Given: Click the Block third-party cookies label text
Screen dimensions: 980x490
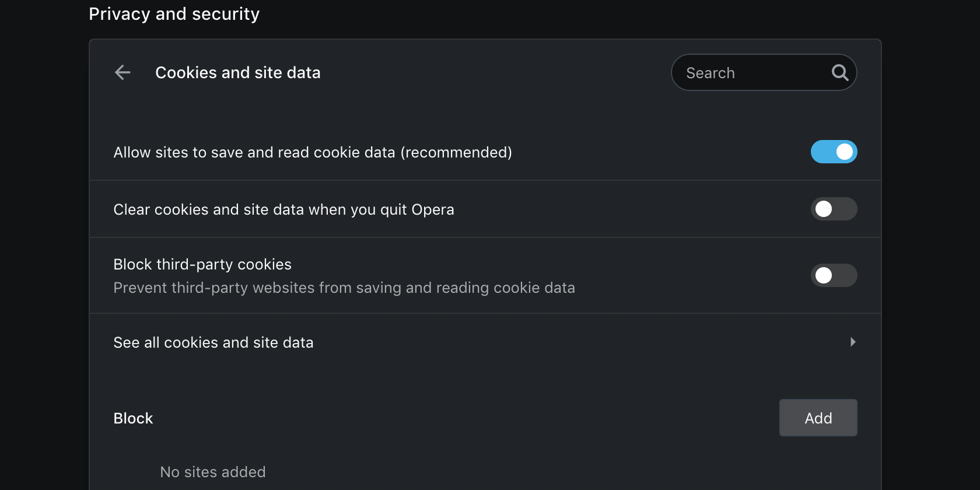Looking at the screenshot, I should (x=202, y=264).
